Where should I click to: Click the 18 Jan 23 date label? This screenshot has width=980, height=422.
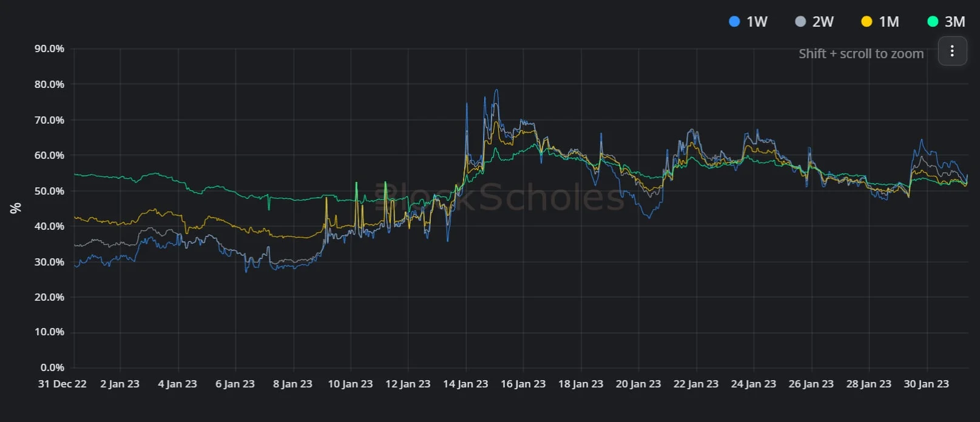581,384
